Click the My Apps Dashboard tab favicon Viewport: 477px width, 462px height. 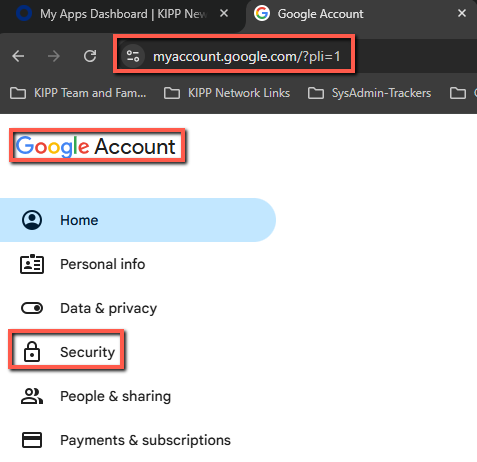pyautogui.click(x=24, y=13)
